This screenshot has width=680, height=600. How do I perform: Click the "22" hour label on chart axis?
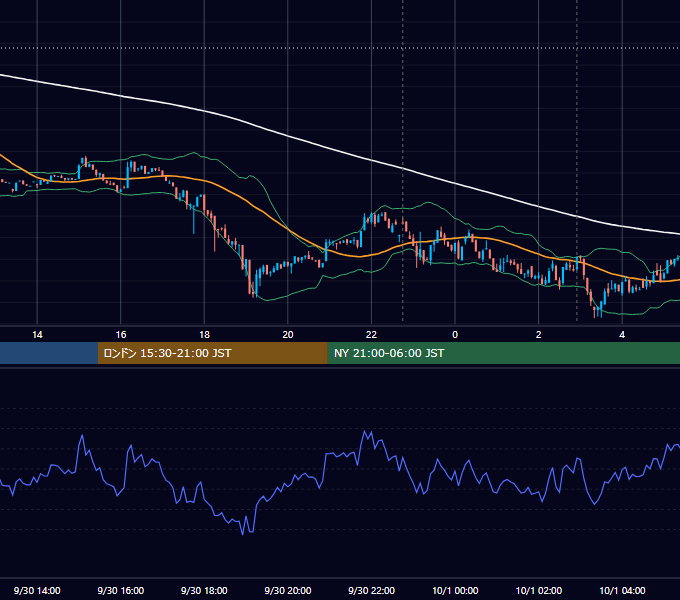[x=371, y=335]
